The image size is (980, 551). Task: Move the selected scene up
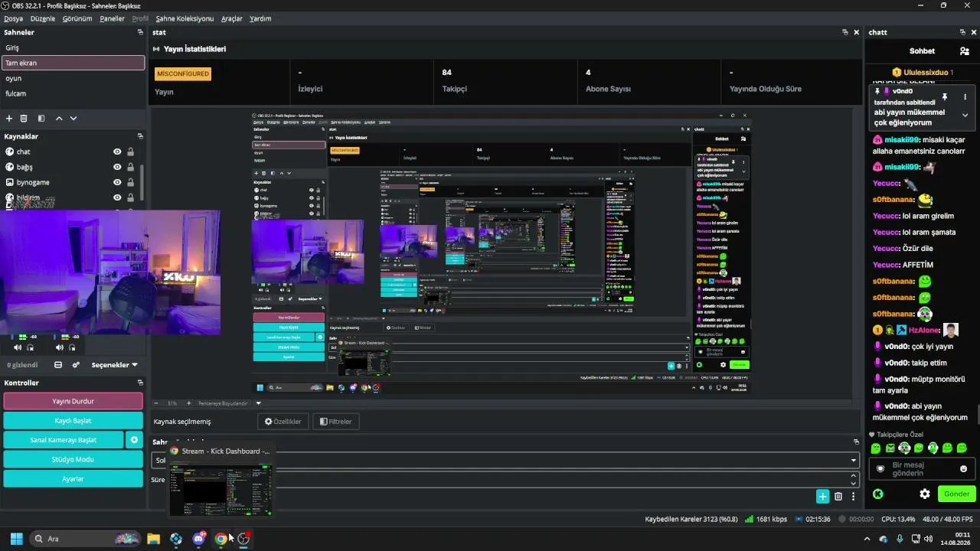pyautogui.click(x=59, y=119)
